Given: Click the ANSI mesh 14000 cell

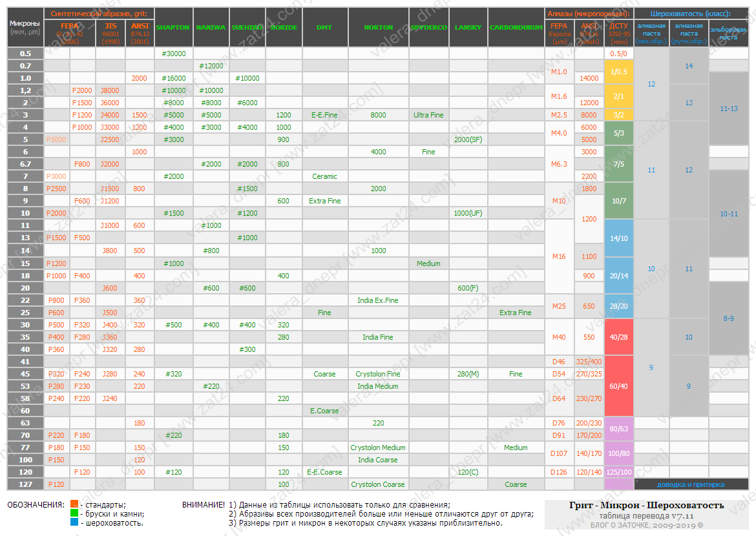Looking at the screenshot, I should pos(589,78).
